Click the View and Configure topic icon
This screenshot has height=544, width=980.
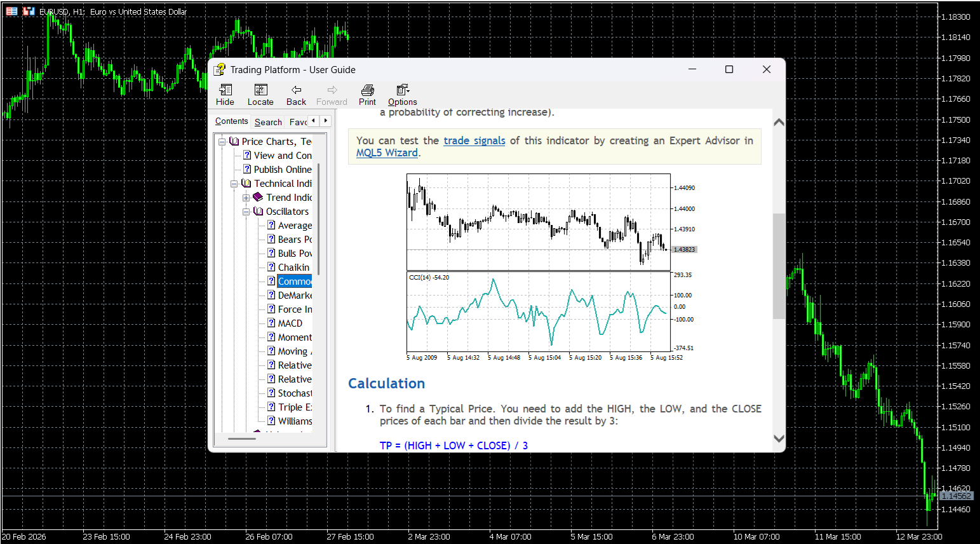tap(247, 155)
